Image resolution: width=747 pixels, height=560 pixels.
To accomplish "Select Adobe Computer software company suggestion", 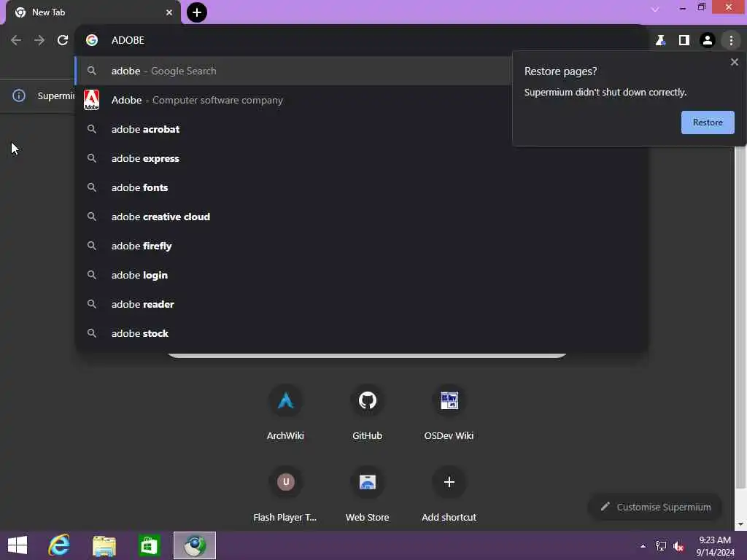I will [x=293, y=100].
